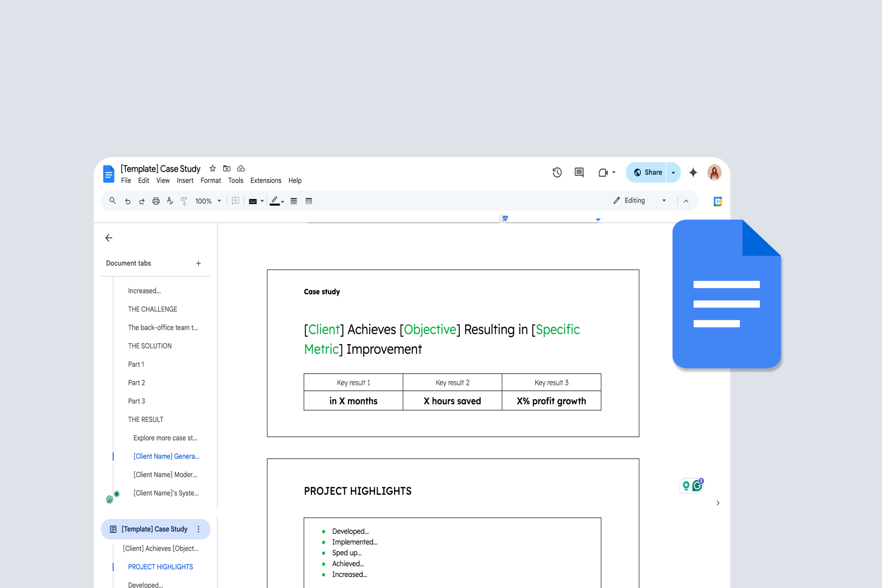The width and height of the screenshot is (882, 588).
Task: Run spelling and grammar check
Action: pos(170,201)
